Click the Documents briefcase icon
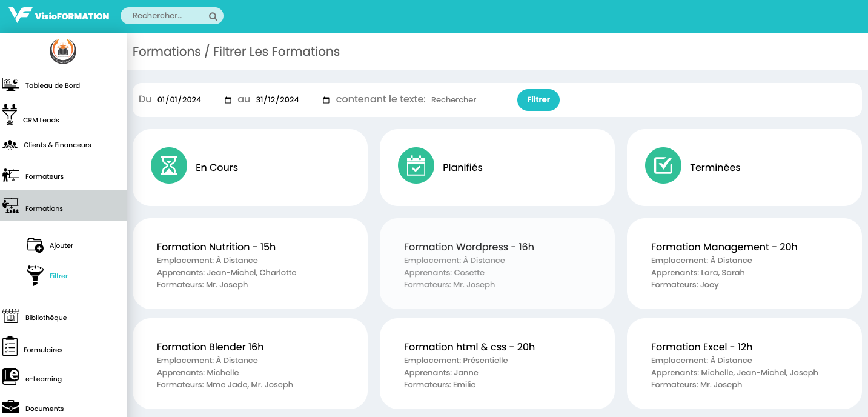Screen dimensions: 868x417 [x=11, y=407]
